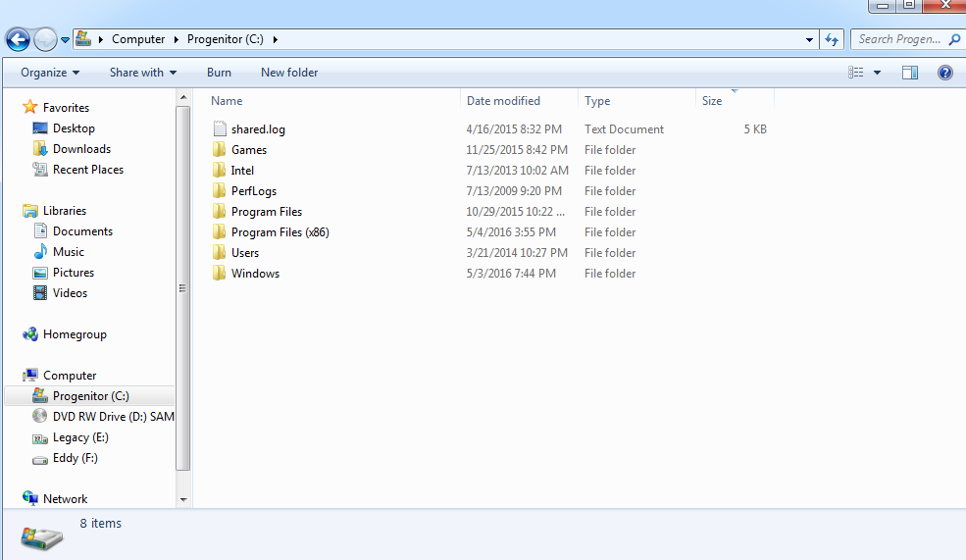Click the New folder button
966x560 pixels.
[x=289, y=73]
